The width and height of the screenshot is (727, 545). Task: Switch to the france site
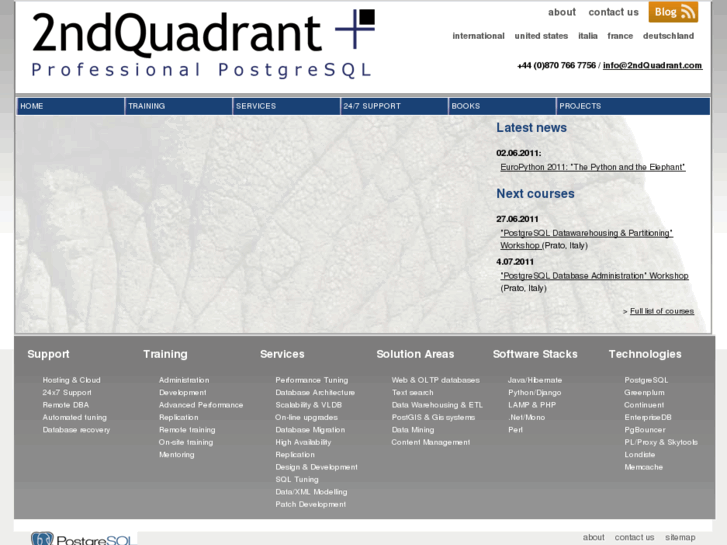(x=620, y=36)
